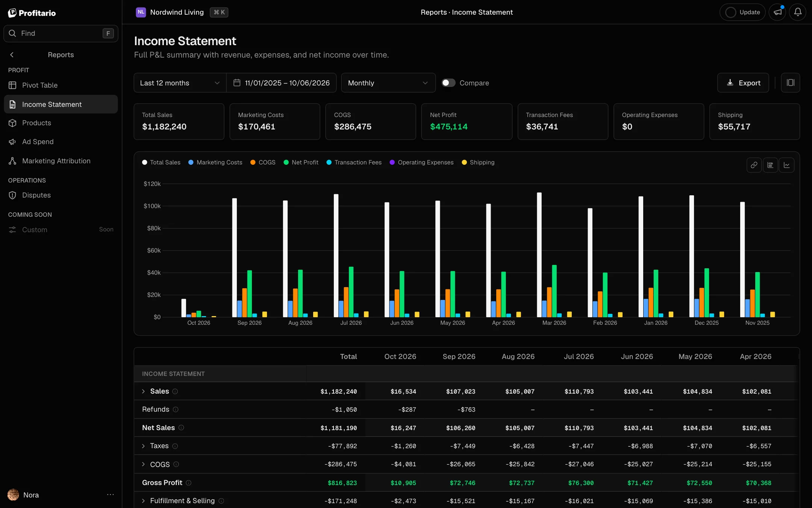Open workspace switcher ⌘K shortcut
This screenshot has width=812, height=508.
click(x=219, y=12)
